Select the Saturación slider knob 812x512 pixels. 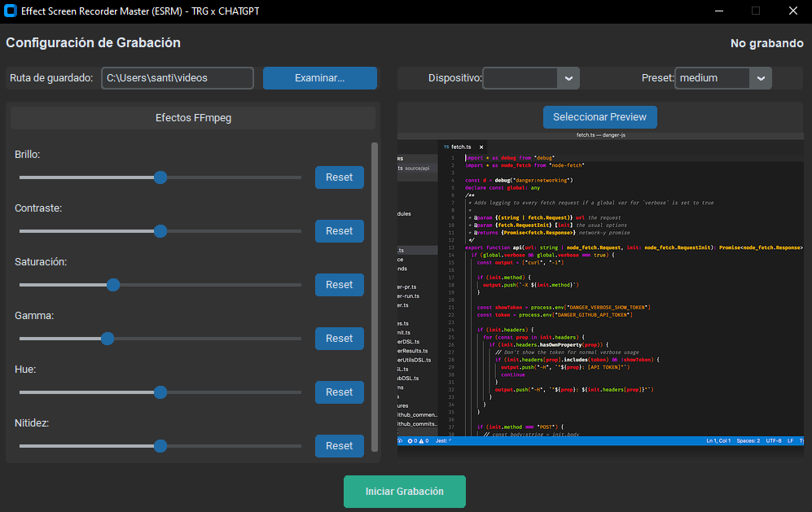tap(113, 285)
